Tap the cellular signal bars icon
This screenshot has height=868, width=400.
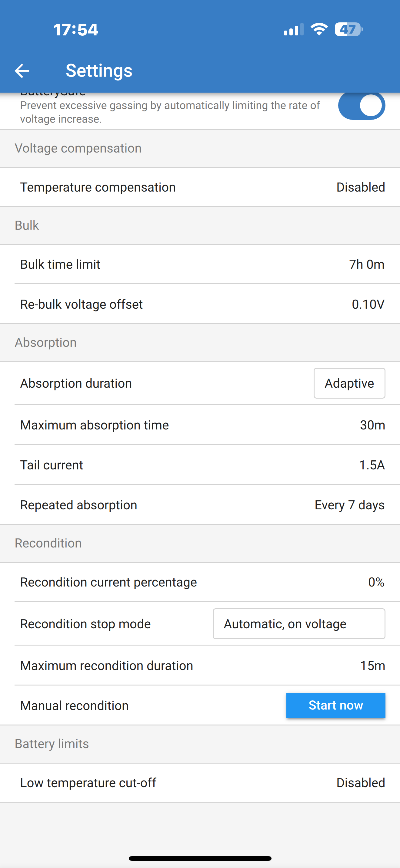coord(293,29)
